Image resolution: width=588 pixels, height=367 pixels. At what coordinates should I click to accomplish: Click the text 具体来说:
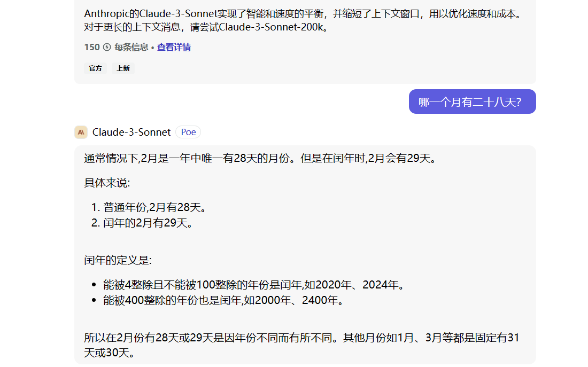[107, 183]
